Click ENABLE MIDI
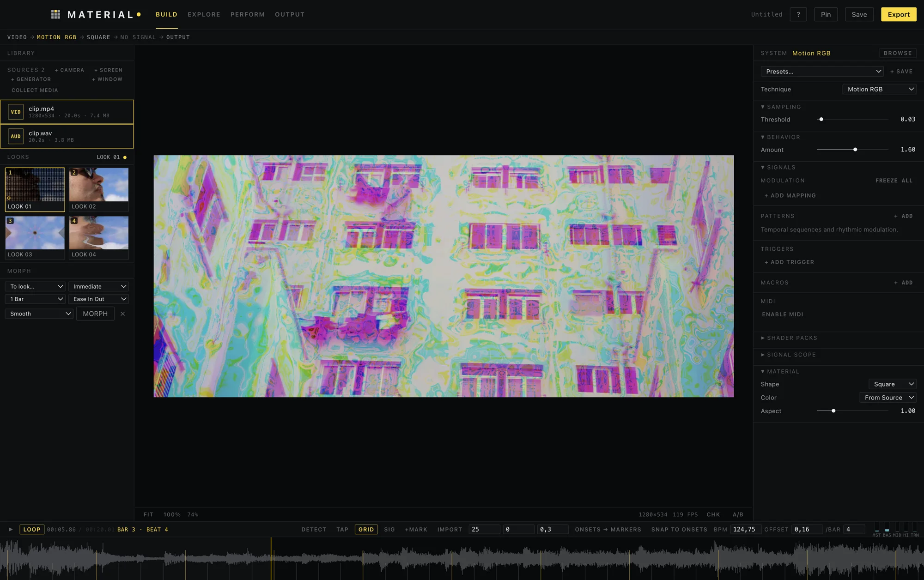This screenshot has height=580, width=924. pos(782,314)
